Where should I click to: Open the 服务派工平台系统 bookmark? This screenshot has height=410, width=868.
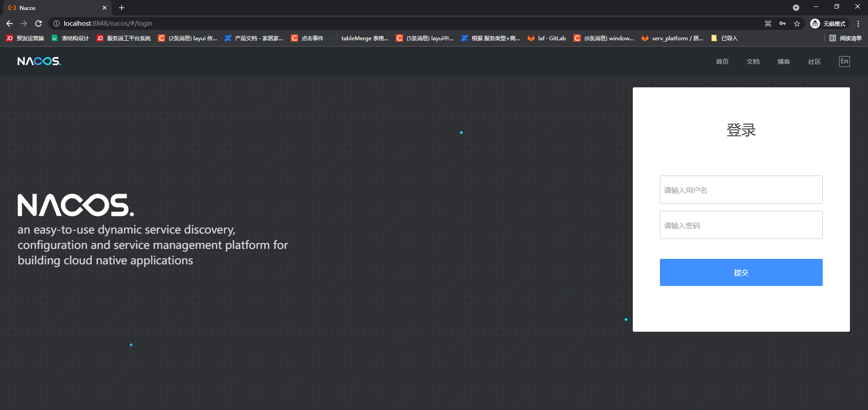124,38
